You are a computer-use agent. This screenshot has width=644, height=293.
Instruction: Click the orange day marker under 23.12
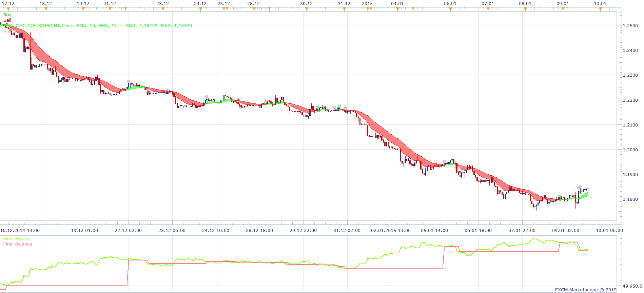coord(163,9)
